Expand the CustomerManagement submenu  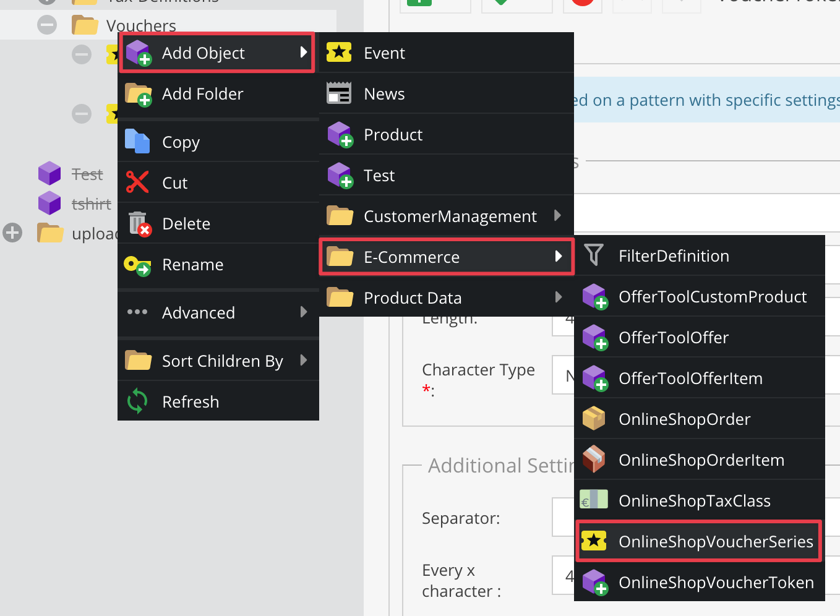pyautogui.click(x=557, y=216)
